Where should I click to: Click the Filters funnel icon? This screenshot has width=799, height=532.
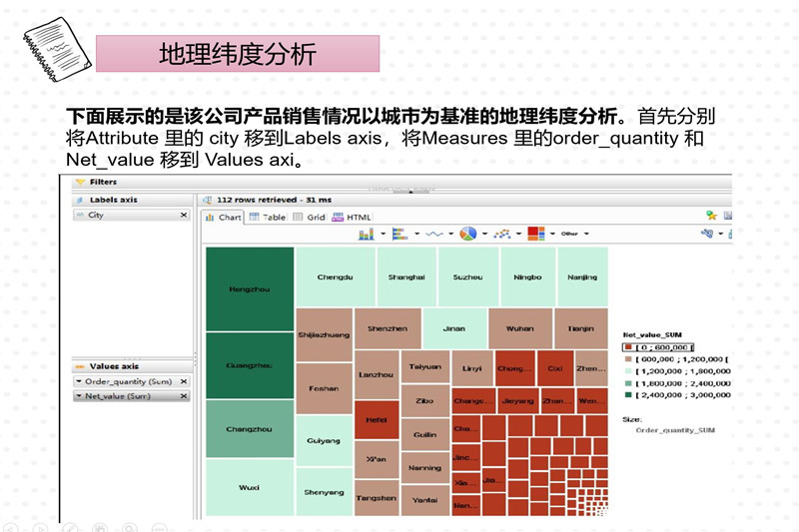point(80,183)
